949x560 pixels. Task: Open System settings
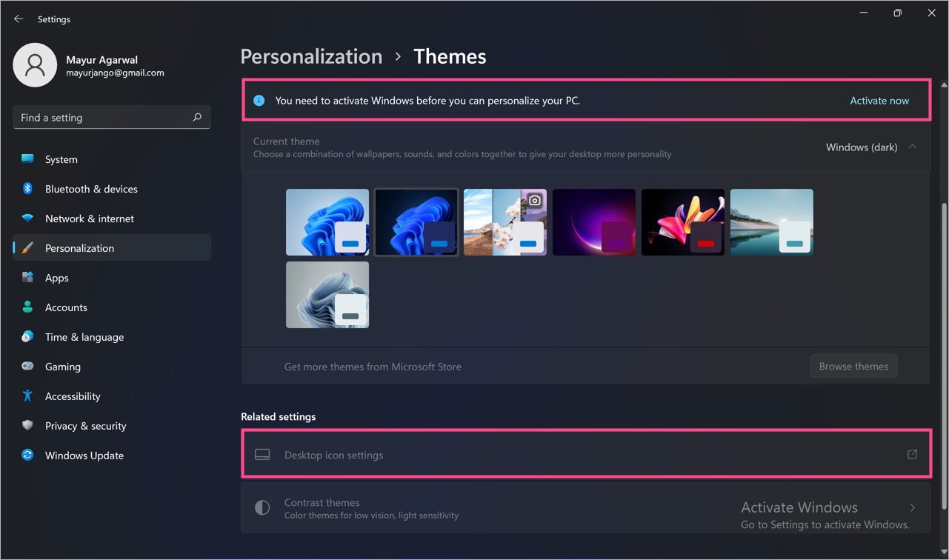click(112, 159)
